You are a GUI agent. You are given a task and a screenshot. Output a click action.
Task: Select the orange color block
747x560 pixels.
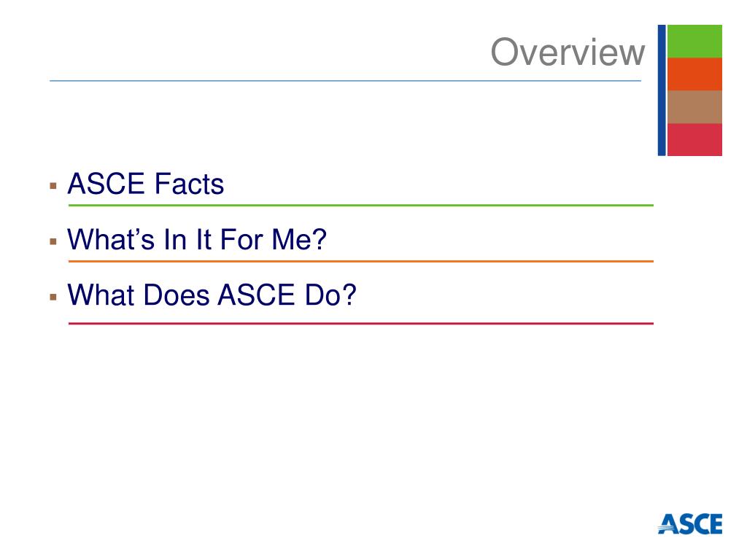(x=694, y=74)
